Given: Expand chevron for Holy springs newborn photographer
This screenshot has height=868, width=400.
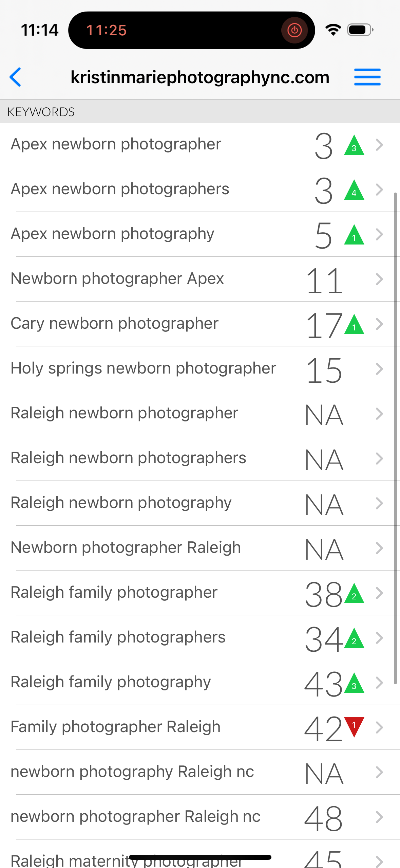Looking at the screenshot, I should pos(379,369).
